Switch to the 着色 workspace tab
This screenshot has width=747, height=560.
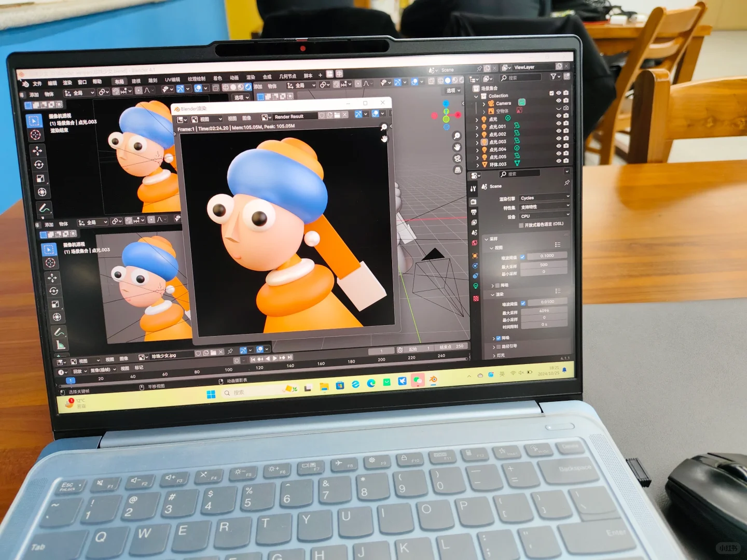coord(217,78)
